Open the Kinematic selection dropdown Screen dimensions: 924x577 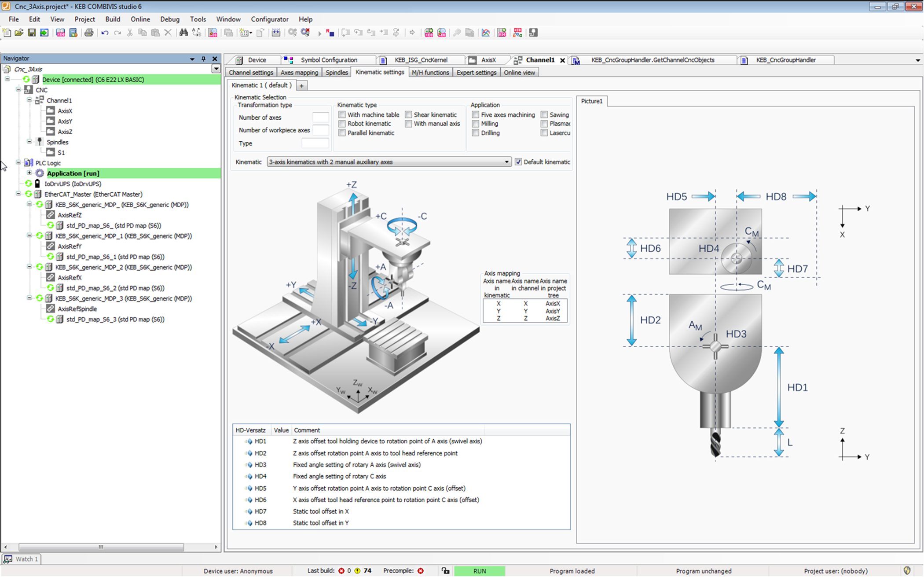pos(506,162)
